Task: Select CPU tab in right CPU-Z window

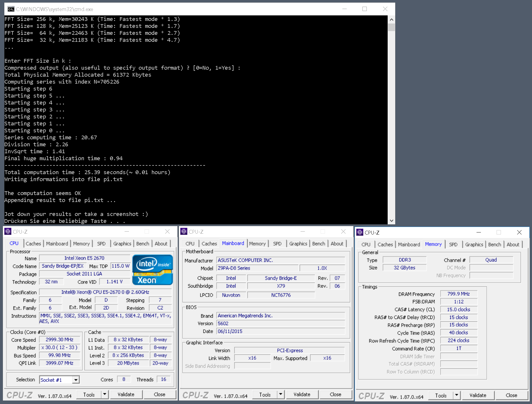Action: coord(366,244)
